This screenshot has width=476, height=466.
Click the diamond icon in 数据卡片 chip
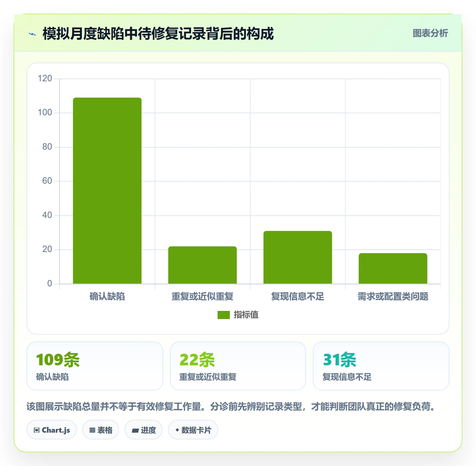(177, 430)
